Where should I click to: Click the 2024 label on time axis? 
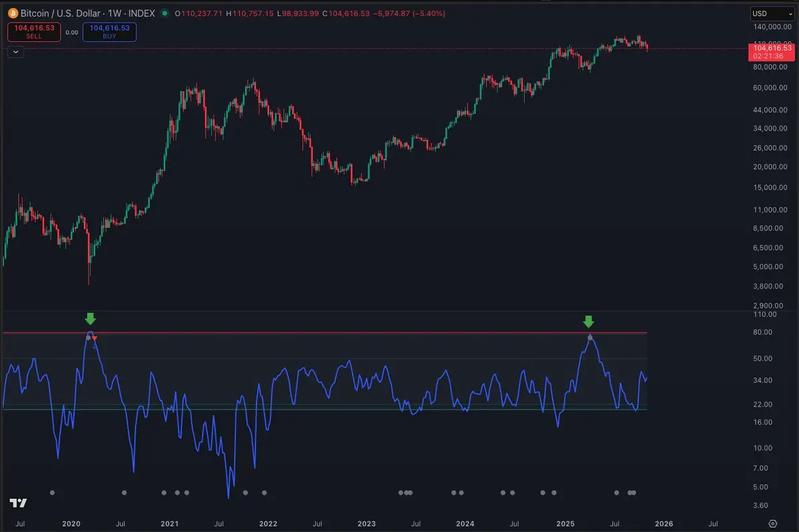tap(465, 524)
